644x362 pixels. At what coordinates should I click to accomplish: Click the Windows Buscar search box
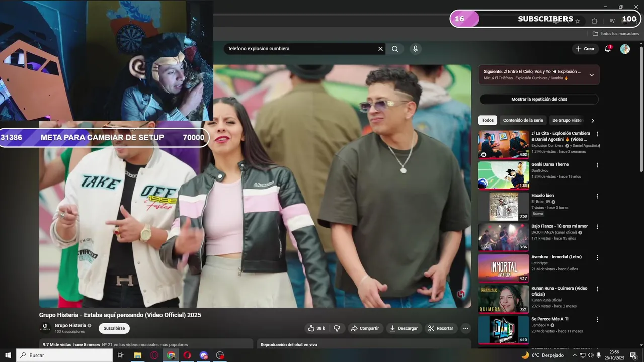pyautogui.click(x=64, y=355)
